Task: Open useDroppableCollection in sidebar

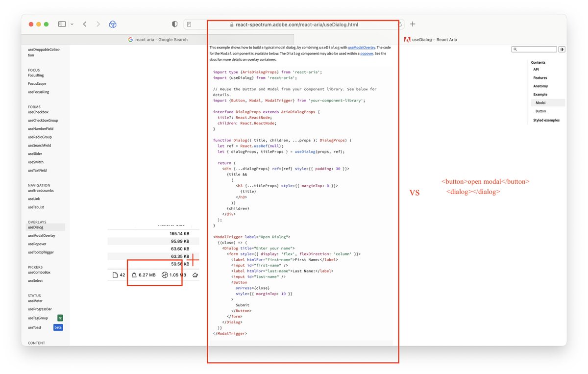Action: click(44, 52)
